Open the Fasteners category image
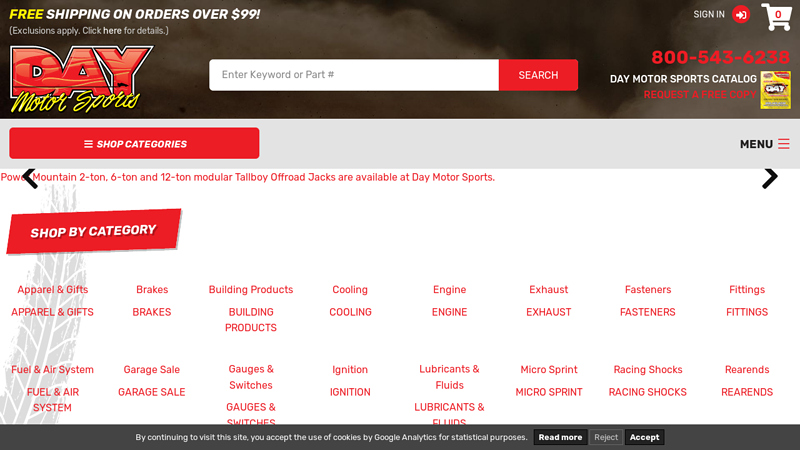Image resolution: width=800 pixels, height=450 pixels. [x=648, y=289]
